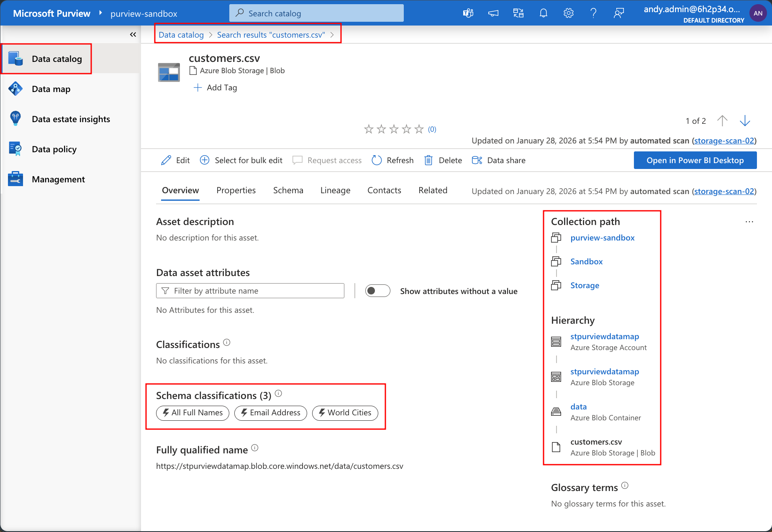
Task: Click Open in Power BI Desktop button
Action: 695,160
